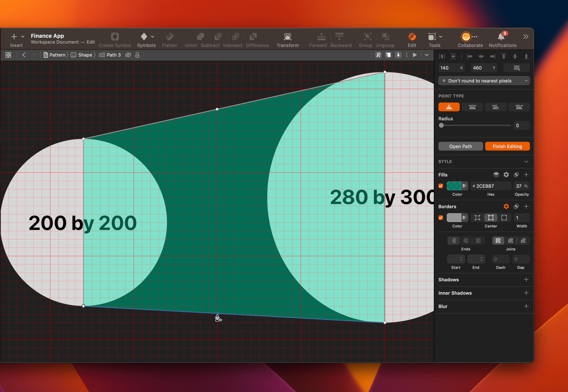Collapse the Style section chevron

coord(527,162)
